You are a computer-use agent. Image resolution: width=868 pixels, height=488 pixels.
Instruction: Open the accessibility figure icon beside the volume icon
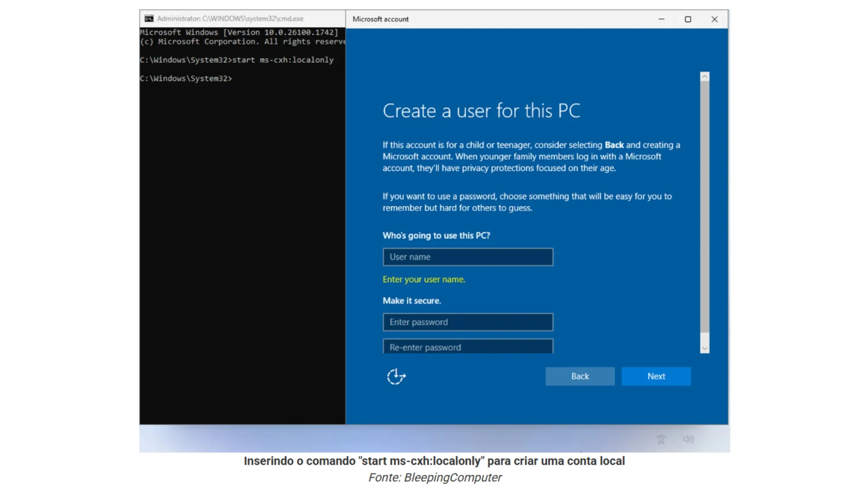661,439
